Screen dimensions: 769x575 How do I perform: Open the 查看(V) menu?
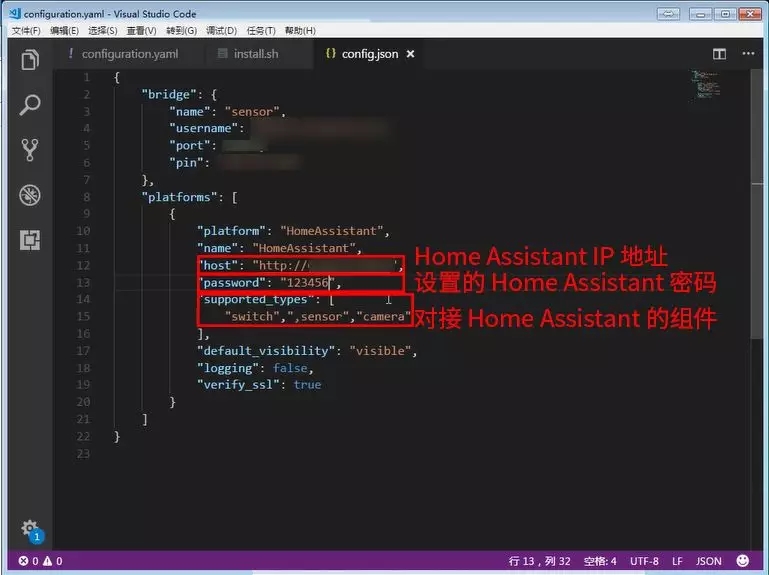(141, 30)
